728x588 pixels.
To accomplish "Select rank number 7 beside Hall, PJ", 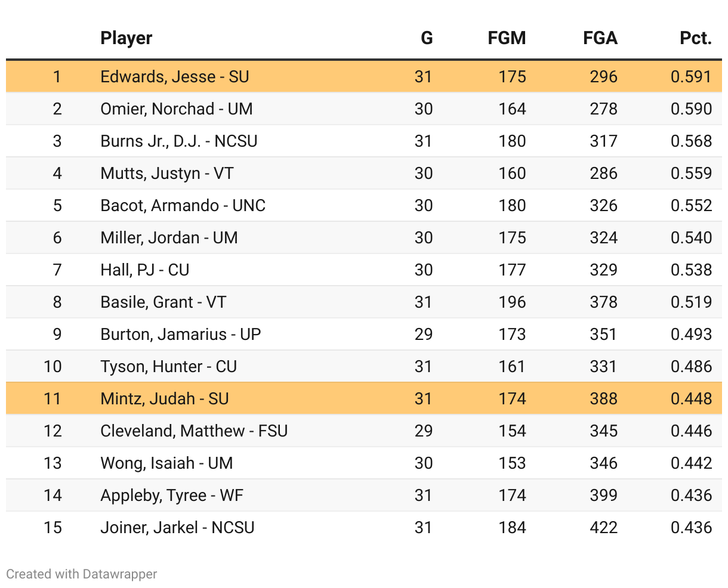I will (x=57, y=270).
